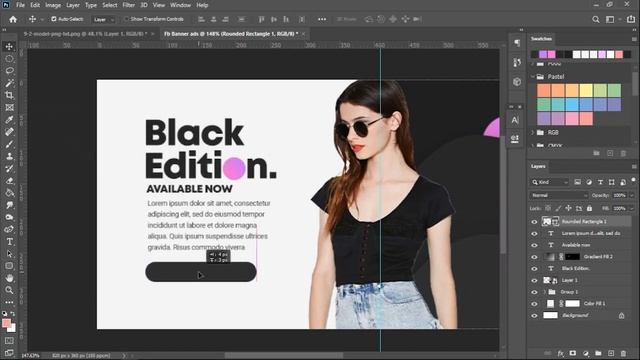
Task: Open the 3D panel cube icon
Action: click(x=517, y=82)
